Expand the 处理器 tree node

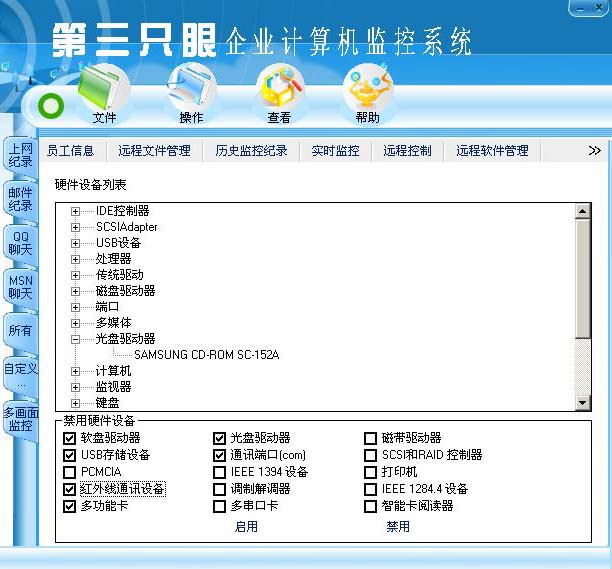point(75,260)
